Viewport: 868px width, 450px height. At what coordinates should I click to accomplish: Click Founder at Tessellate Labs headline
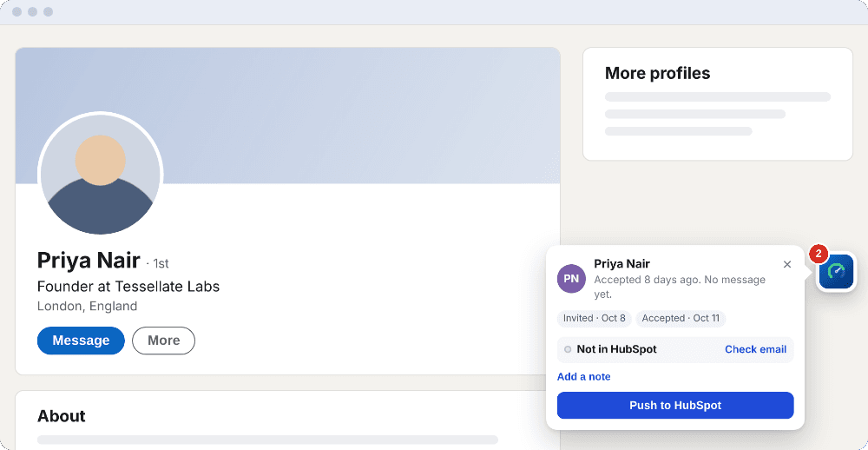click(128, 287)
